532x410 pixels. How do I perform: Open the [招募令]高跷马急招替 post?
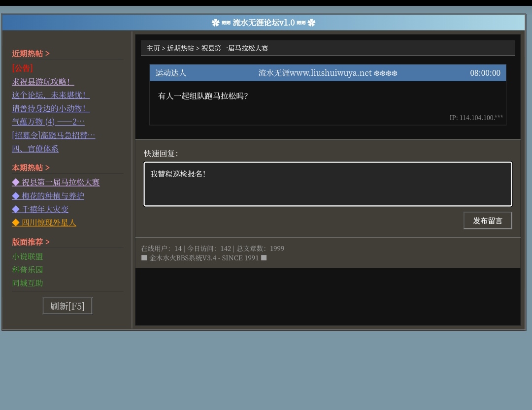click(54, 135)
